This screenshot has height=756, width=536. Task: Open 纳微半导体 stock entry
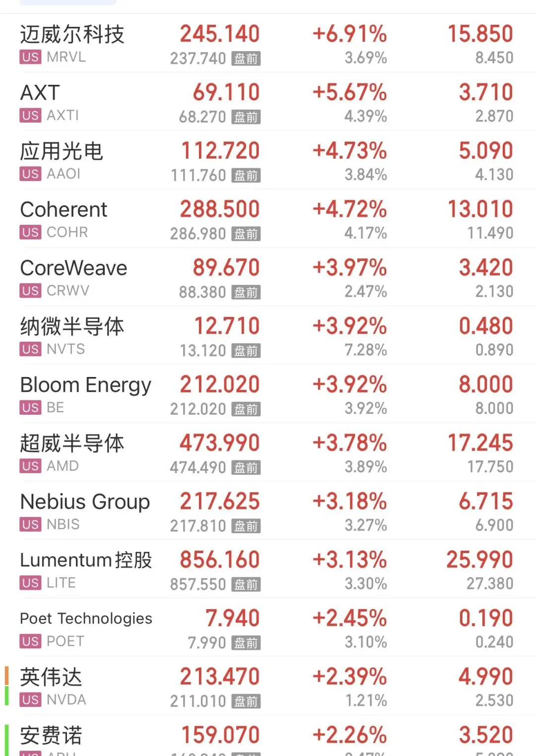(x=268, y=336)
